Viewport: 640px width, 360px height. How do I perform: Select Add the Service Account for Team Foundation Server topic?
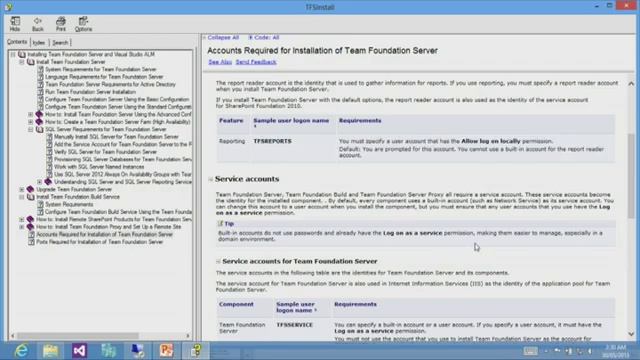click(x=122, y=144)
